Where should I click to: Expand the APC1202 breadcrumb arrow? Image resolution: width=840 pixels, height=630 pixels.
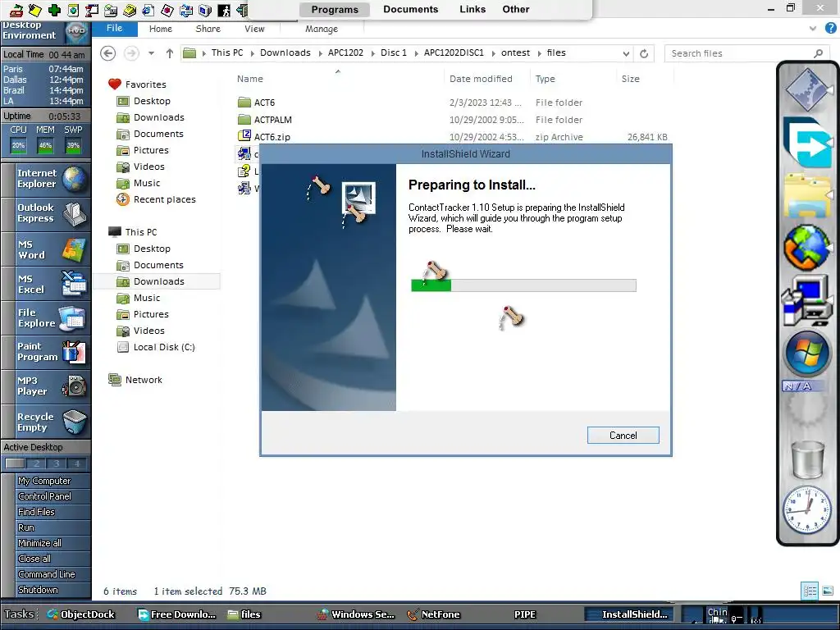coord(372,53)
